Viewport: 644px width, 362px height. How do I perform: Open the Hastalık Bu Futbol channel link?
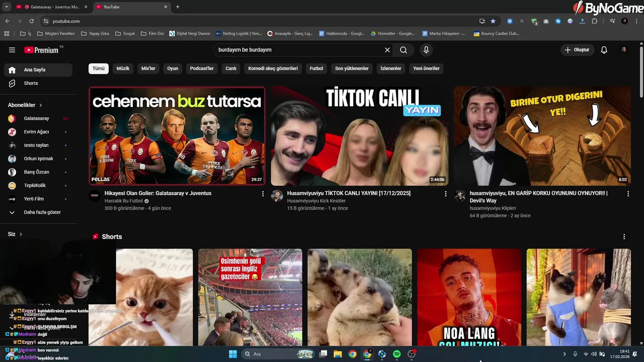click(124, 201)
